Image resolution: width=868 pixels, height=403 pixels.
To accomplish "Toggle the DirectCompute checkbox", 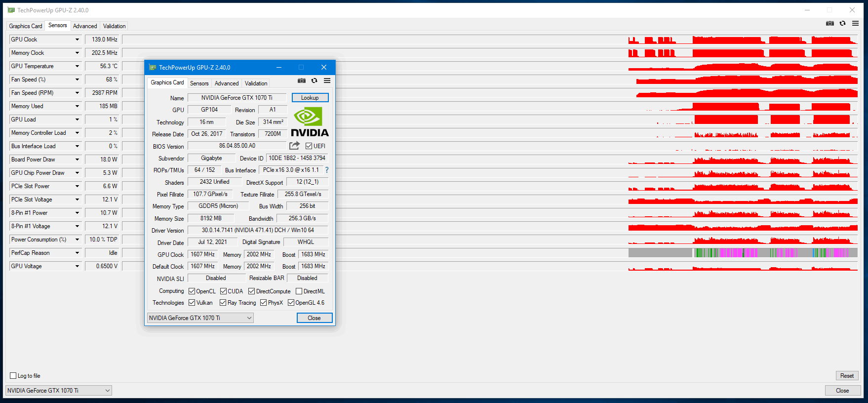I will (251, 291).
